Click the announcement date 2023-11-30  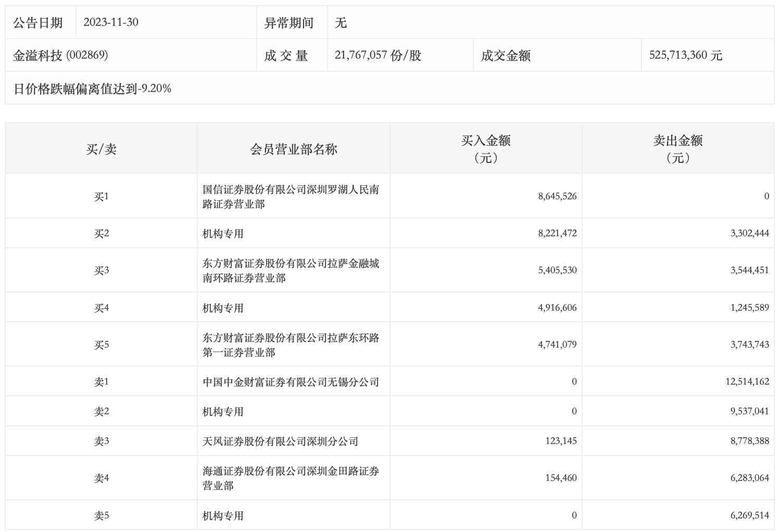click(x=111, y=22)
